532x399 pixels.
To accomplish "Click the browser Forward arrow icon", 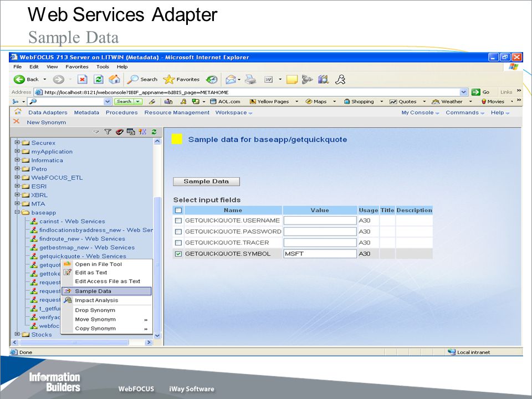I will pos(58,79).
